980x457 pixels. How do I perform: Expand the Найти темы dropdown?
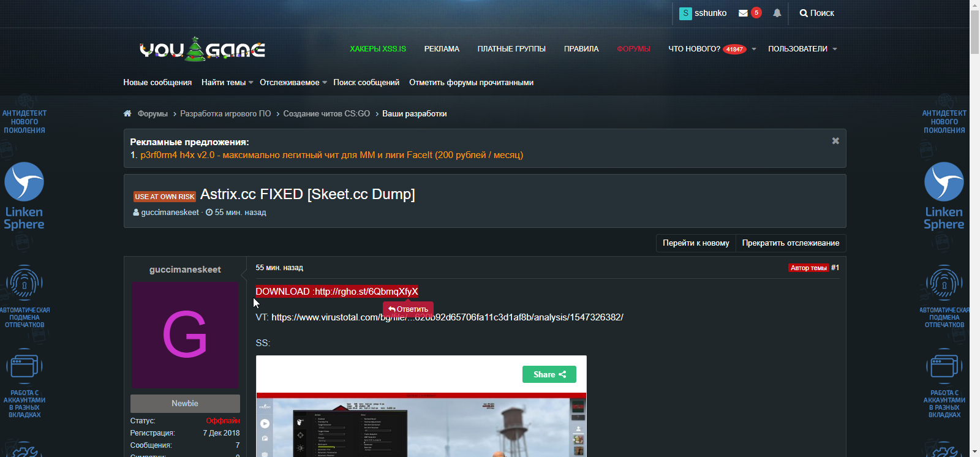[251, 83]
